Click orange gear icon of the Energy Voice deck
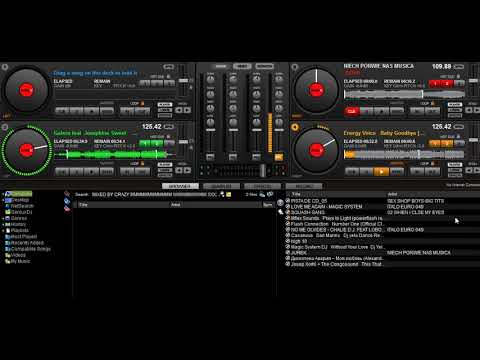This screenshot has height=360, width=480. tap(295, 127)
